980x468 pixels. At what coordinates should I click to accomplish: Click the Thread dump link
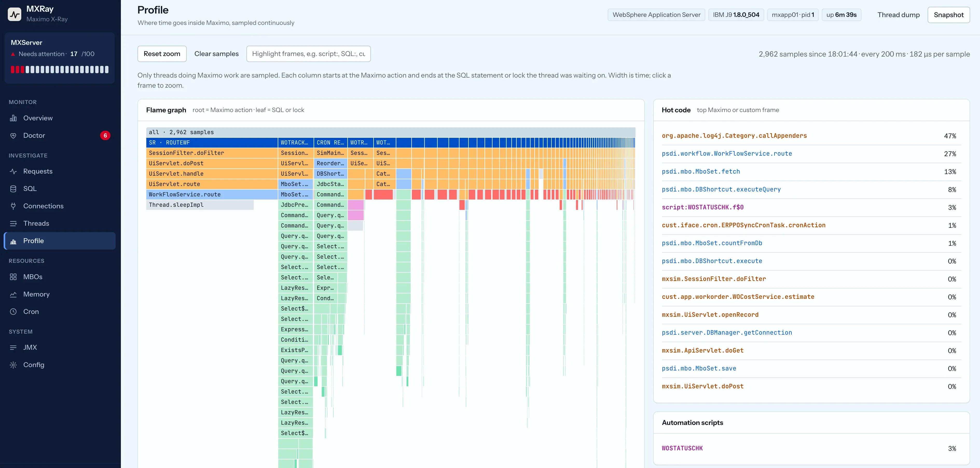pyautogui.click(x=899, y=15)
